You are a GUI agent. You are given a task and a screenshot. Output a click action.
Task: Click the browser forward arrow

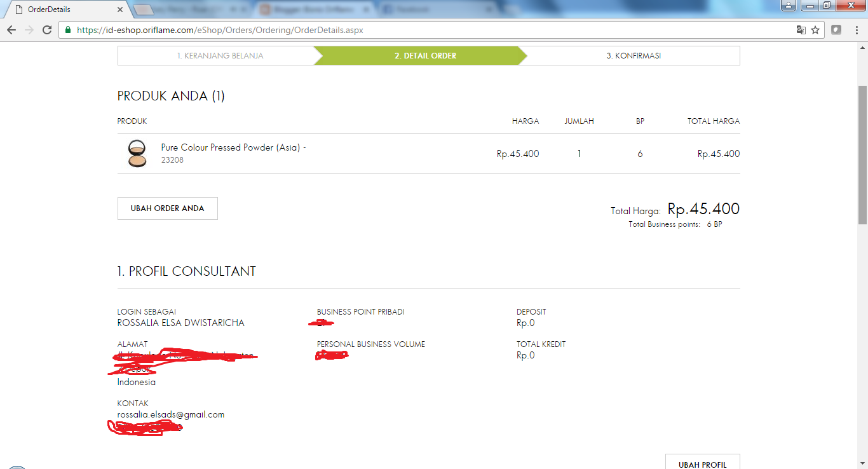(29, 30)
